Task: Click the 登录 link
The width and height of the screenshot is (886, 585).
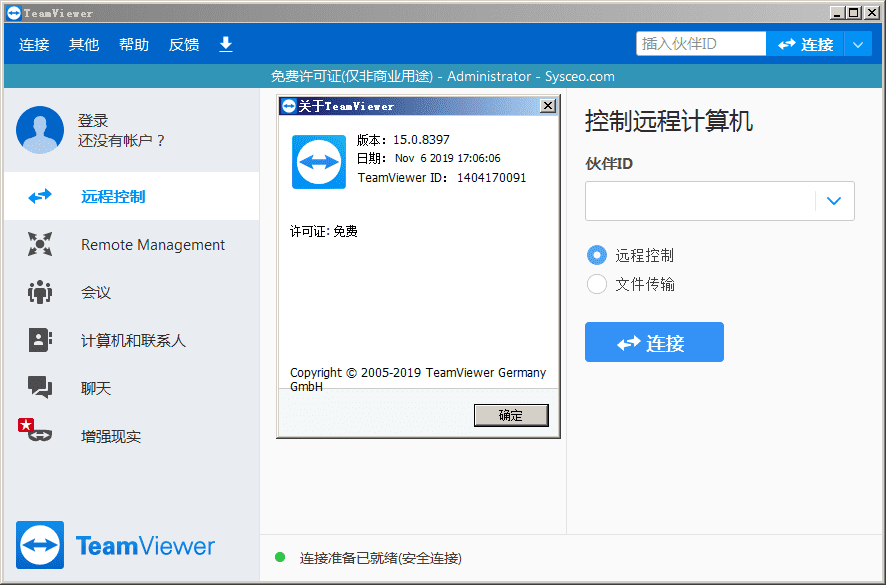Action: [93, 120]
